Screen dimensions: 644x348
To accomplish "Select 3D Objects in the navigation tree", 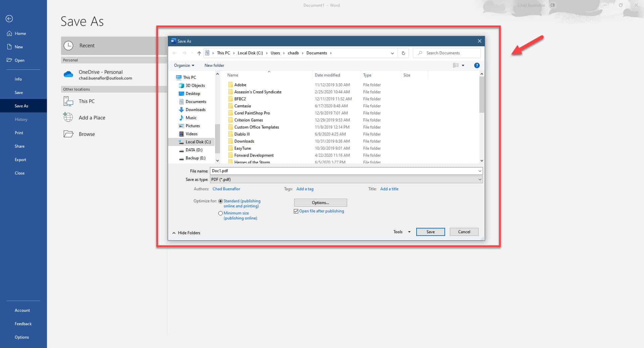I will [195, 86].
